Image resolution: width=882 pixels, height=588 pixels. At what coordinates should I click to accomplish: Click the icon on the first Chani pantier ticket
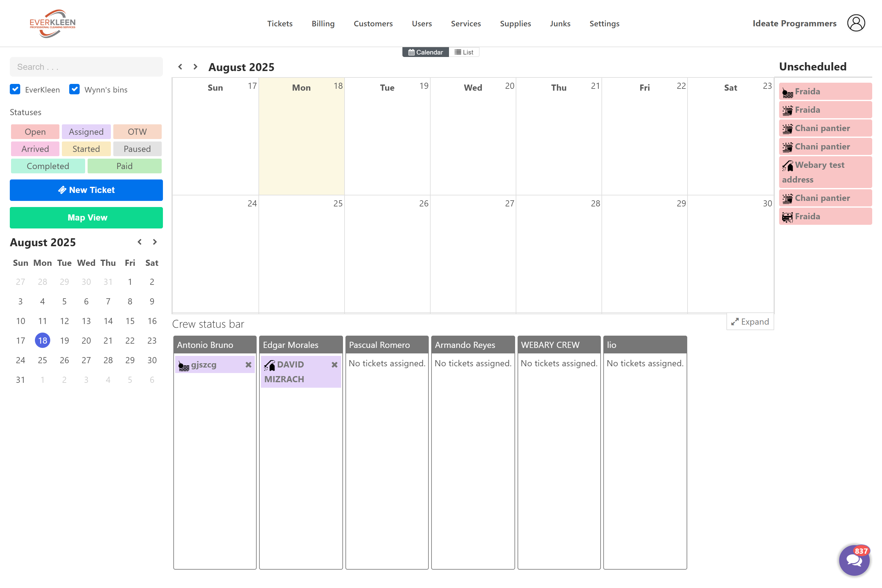click(787, 129)
